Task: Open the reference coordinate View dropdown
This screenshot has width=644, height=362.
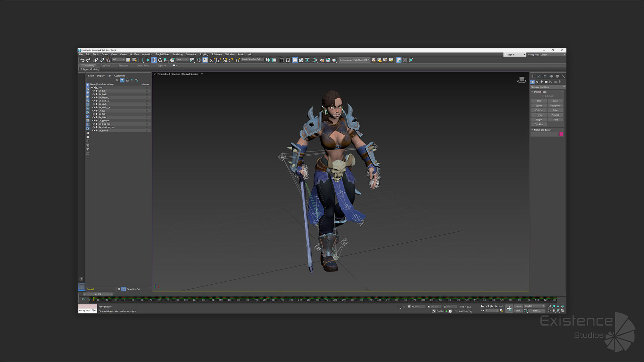Action: click(x=182, y=59)
